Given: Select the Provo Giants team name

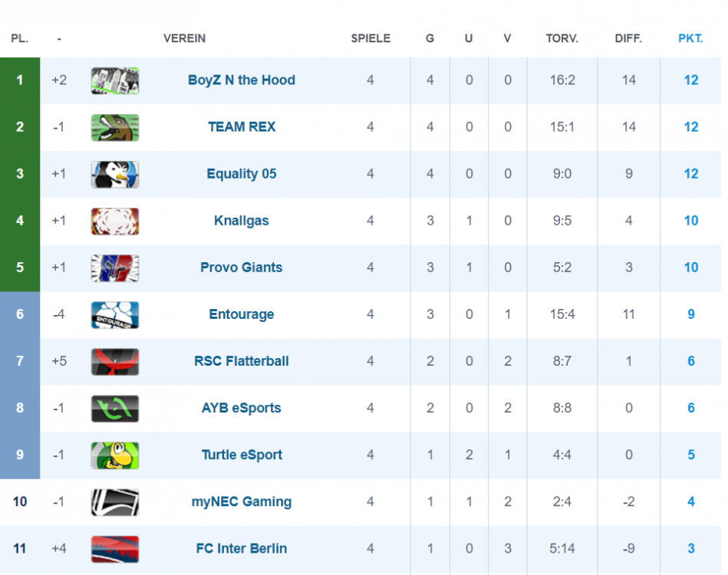Looking at the screenshot, I should pos(241,268).
